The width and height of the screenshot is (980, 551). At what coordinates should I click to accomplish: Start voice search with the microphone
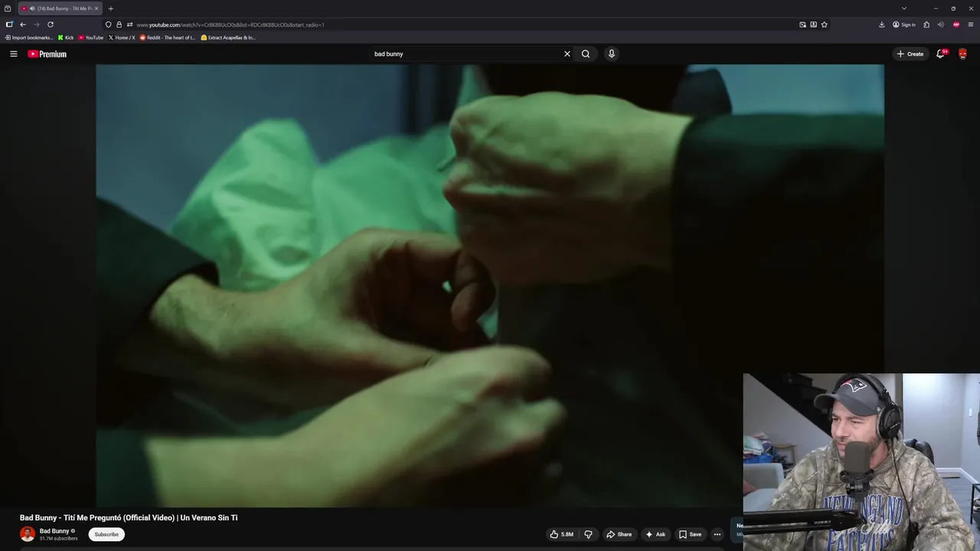(x=611, y=54)
